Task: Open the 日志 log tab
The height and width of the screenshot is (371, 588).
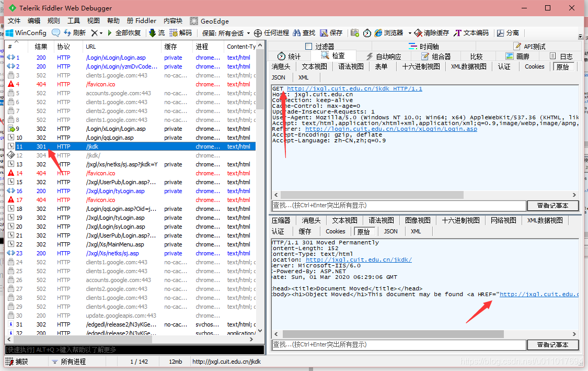Action: [561, 57]
